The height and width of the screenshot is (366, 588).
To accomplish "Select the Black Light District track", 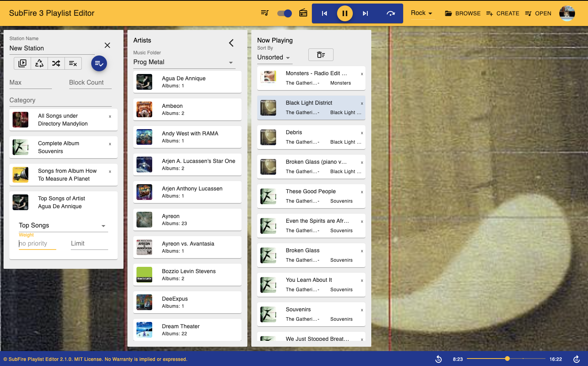I will [x=311, y=107].
